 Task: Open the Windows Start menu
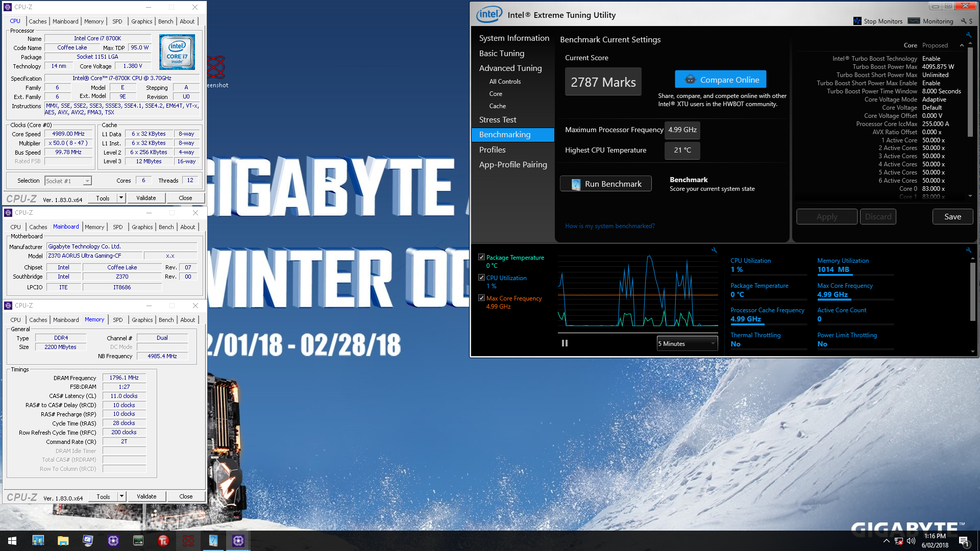tap(12, 541)
